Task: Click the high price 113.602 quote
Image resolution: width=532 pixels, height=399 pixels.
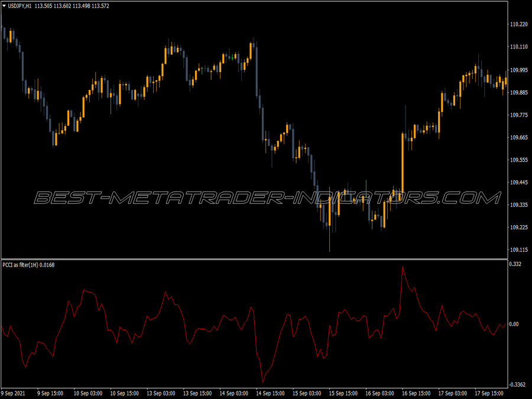Action: (62, 4)
